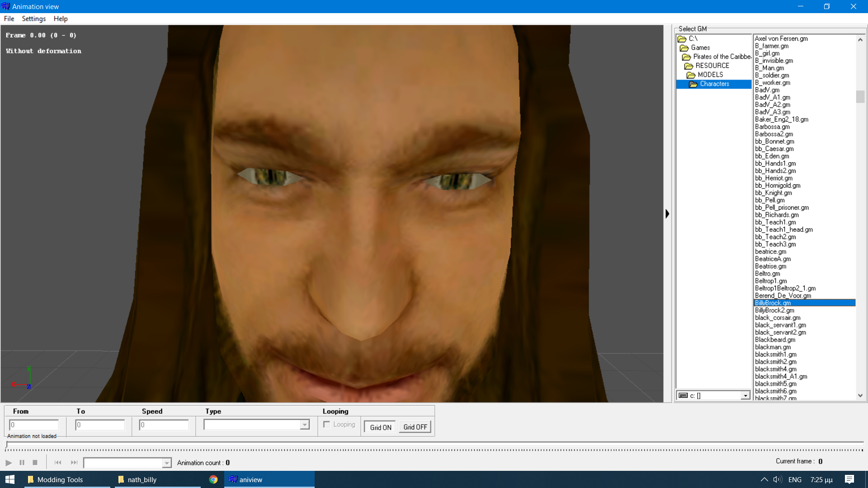Select beatrice.gm model
Image resolution: width=868 pixels, height=488 pixels.
click(770, 252)
